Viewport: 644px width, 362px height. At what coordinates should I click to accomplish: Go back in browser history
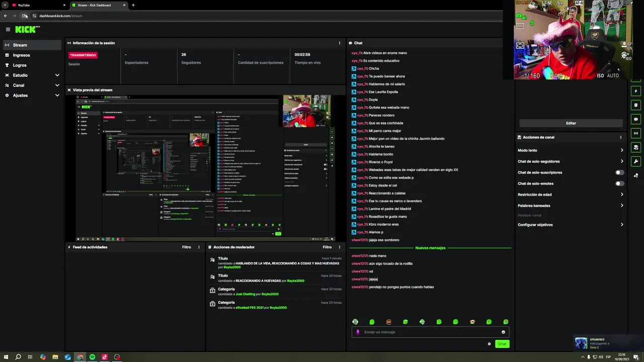click(x=6, y=16)
